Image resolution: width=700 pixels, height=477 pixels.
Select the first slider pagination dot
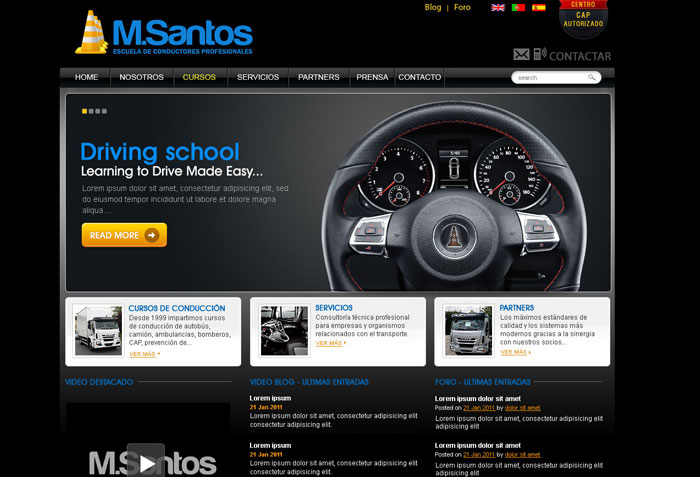coord(84,111)
